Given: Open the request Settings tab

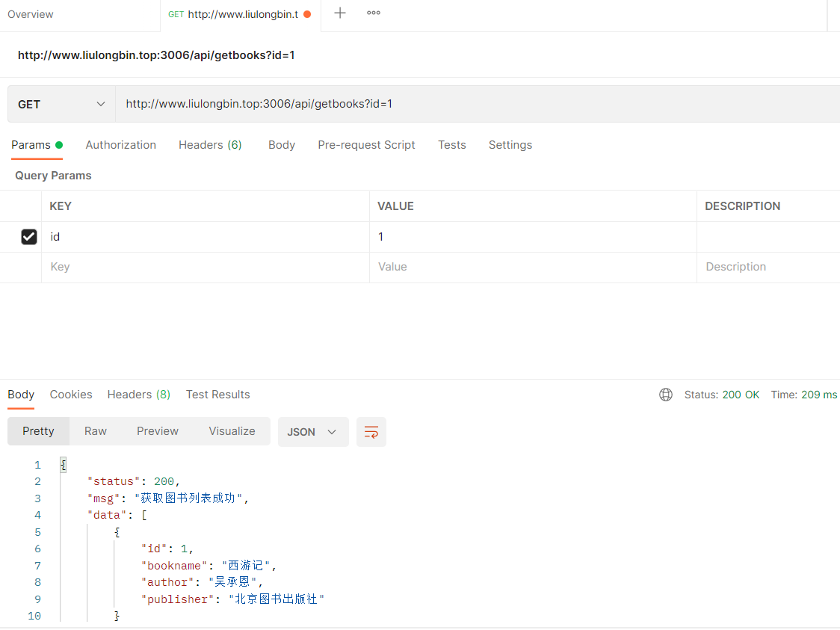Looking at the screenshot, I should click(x=510, y=145).
